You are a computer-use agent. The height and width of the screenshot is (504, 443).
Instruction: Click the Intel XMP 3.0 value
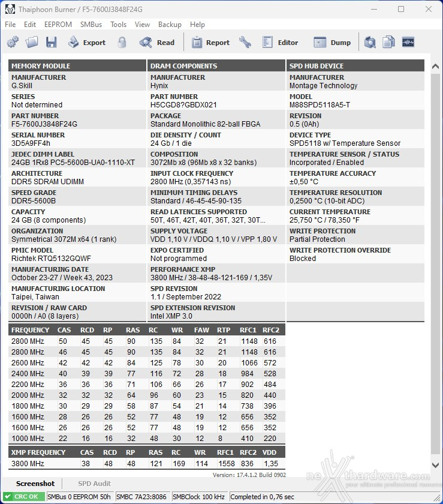pyautogui.click(x=171, y=316)
